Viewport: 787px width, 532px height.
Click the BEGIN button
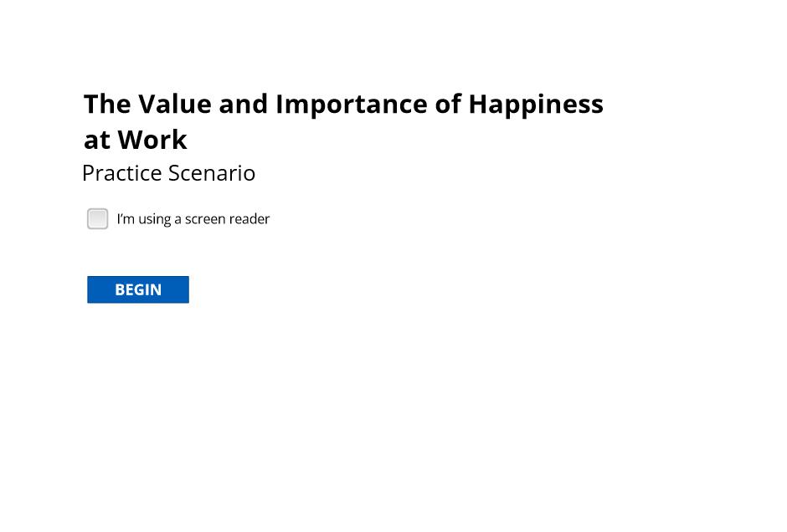pyautogui.click(x=138, y=289)
